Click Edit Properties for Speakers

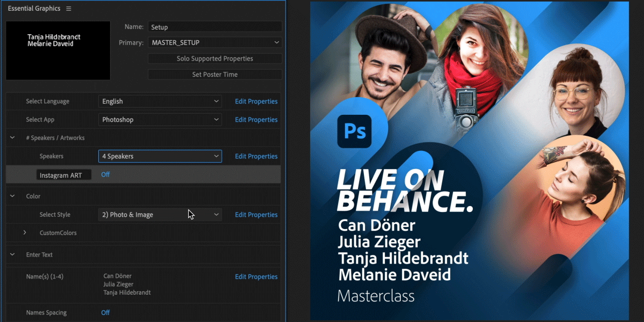256,156
